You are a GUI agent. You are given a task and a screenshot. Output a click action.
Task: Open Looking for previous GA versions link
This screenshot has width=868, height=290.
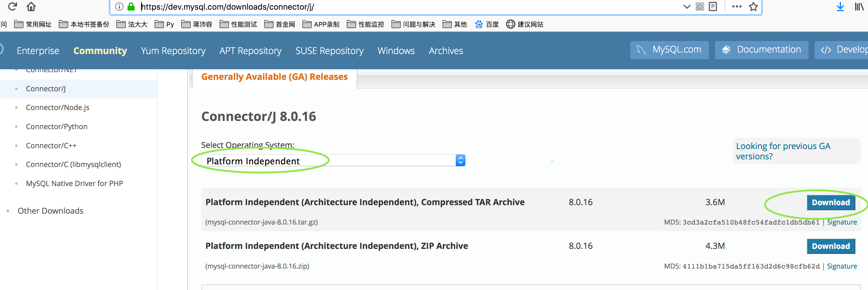783,151
